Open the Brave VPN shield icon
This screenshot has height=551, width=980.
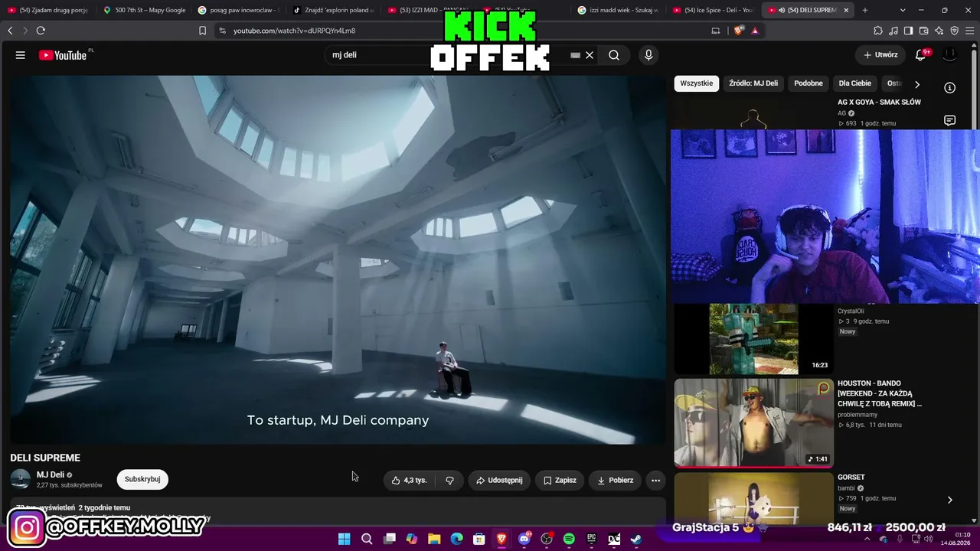954,31
